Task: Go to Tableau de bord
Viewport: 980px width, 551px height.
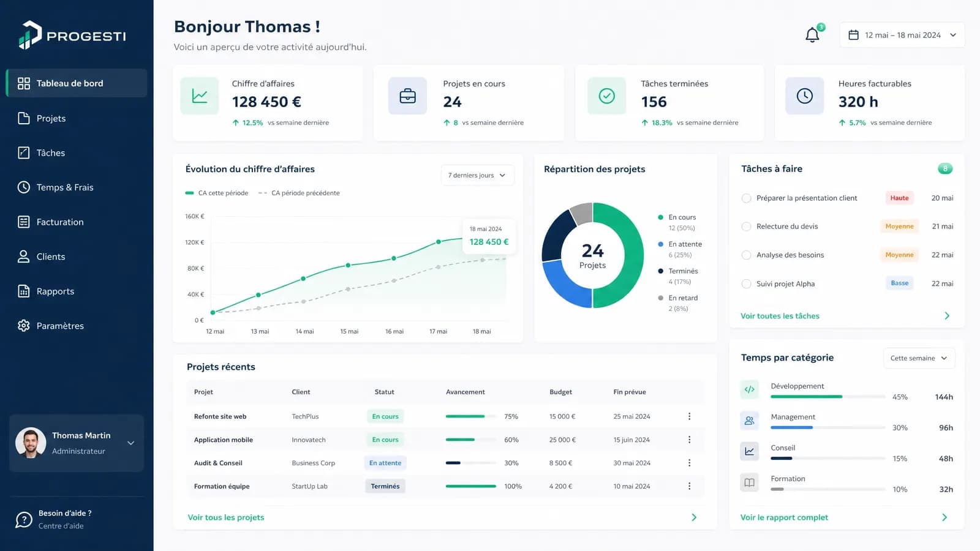Action: (77, 83)
